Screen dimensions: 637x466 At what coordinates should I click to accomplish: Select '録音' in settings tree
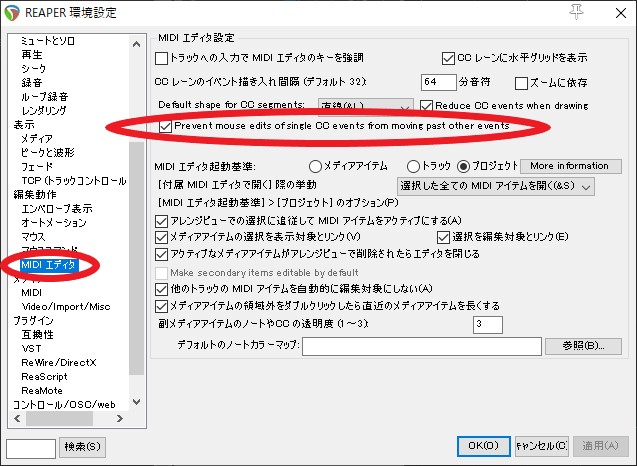[32, 83]
